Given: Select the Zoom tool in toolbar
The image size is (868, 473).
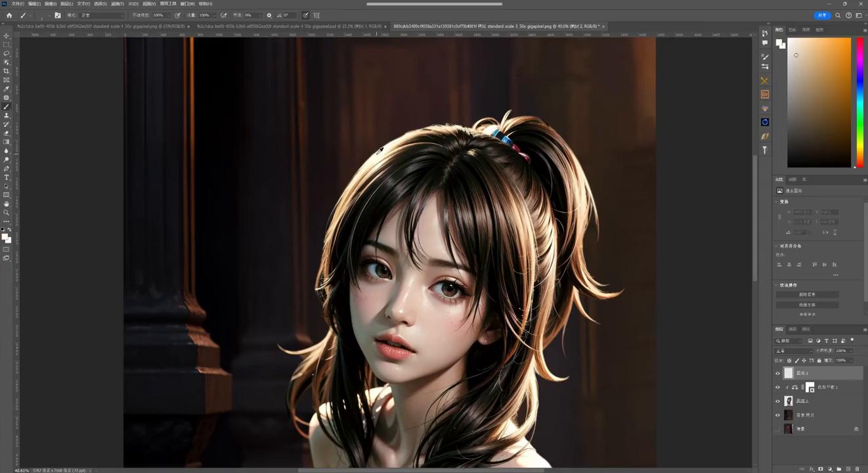Looking at the screenshot, I should click(x=7, y=213).
